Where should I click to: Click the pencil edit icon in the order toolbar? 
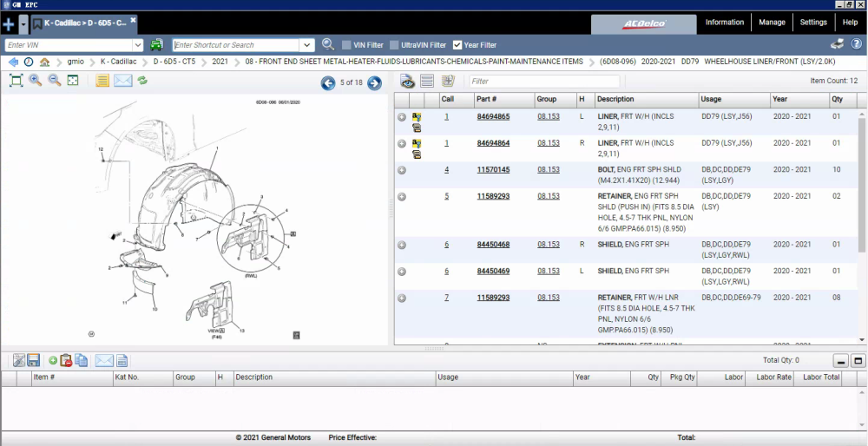19,361
